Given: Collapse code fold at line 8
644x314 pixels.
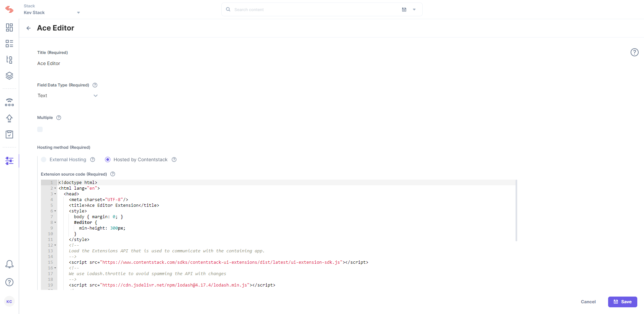Looking at the screenshot, I should pos(55,223).
